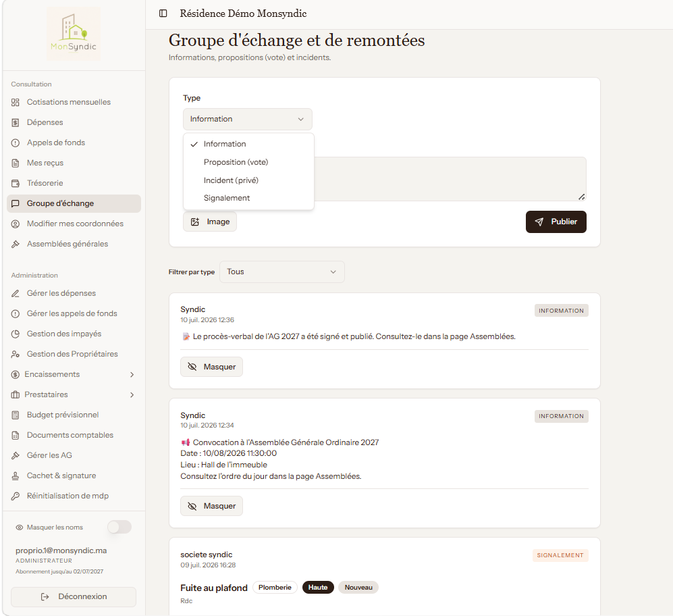Click the Assemblées générales gavel icon
Screen dimensions: 673x616
16,244
